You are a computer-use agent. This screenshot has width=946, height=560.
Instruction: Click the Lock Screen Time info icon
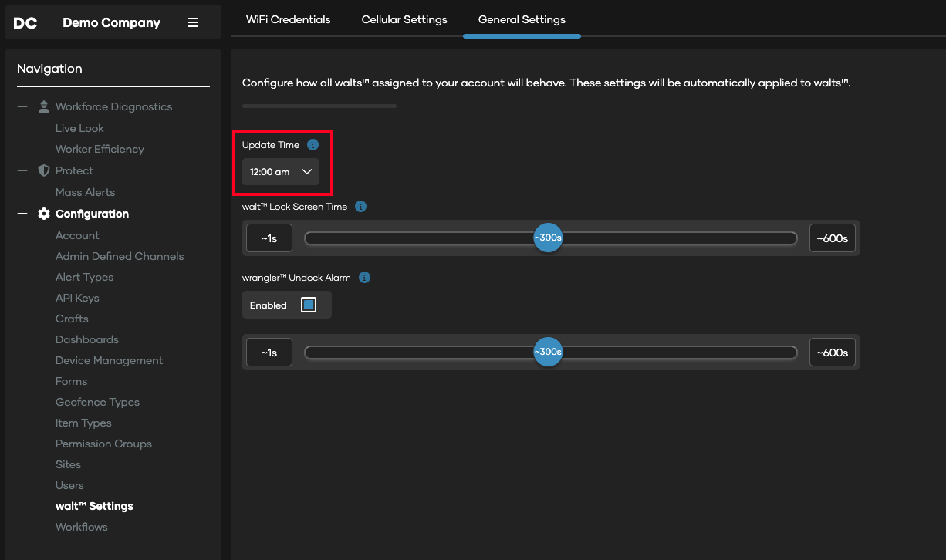(360, 207)
